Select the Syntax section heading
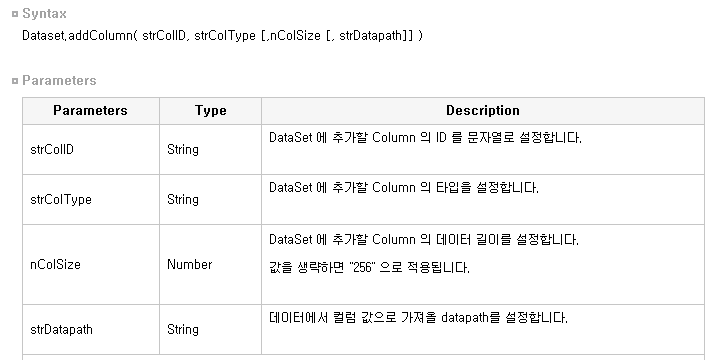The image size is (712, 360). pos(44,14)
